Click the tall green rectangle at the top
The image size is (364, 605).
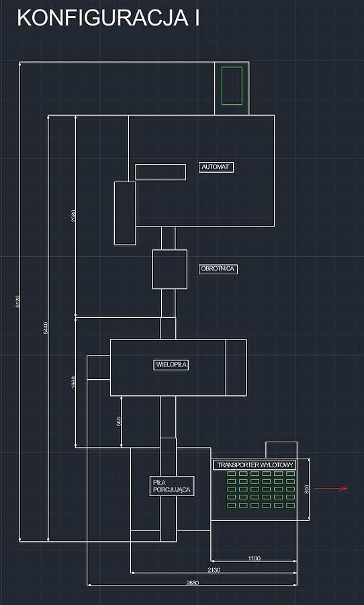(x=232, y=85)
